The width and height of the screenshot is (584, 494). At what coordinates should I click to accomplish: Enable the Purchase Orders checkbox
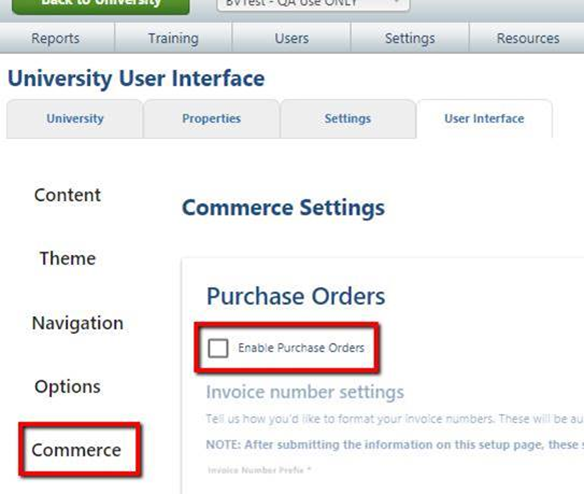(x=218, y=348)
